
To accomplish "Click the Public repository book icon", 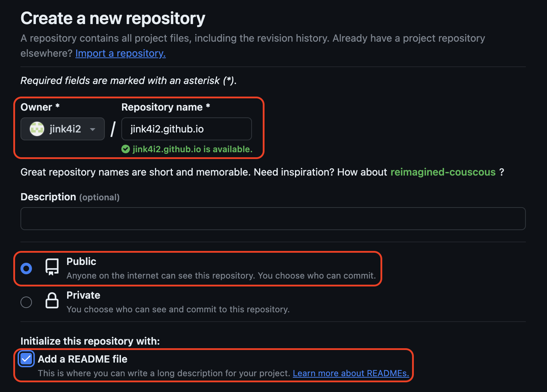I will [x=52, y=267].
